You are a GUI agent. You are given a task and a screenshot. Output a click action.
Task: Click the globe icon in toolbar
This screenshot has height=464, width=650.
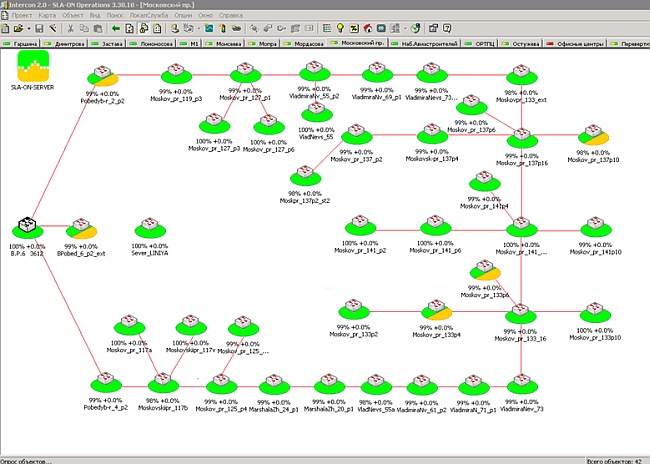(x=415, y=29)
